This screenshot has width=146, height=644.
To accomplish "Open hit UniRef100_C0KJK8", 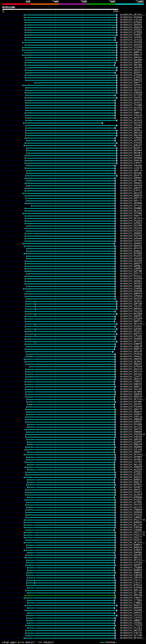I will [131, 20].
